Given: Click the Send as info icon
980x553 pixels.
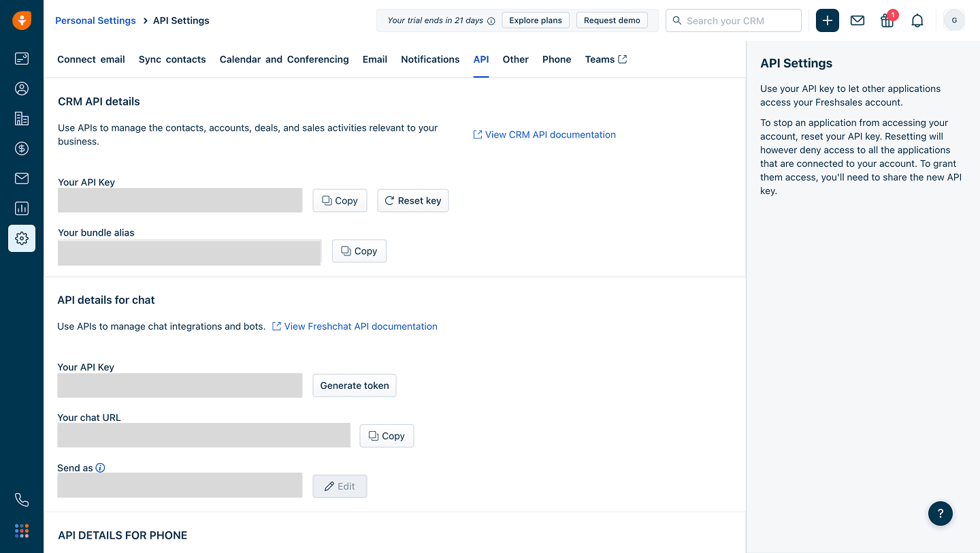Looking at the screenshot, I should pyautogui.click(x=100, y=468).
